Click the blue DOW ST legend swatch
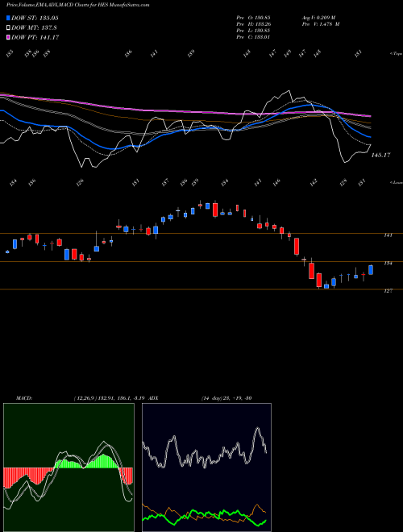 tap(8, 18)
